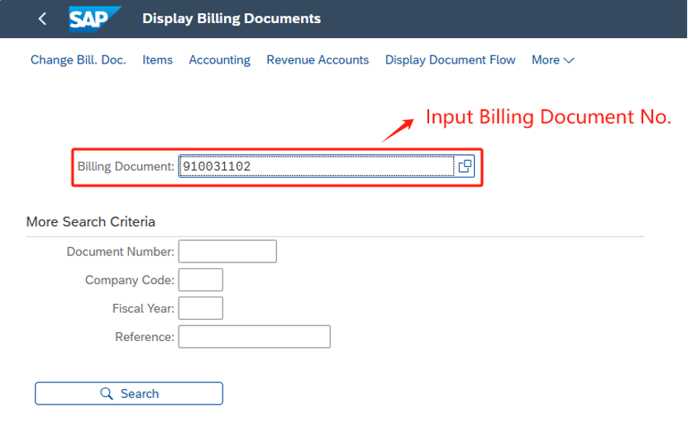Select the Company Code field

[x=200, y=280]
